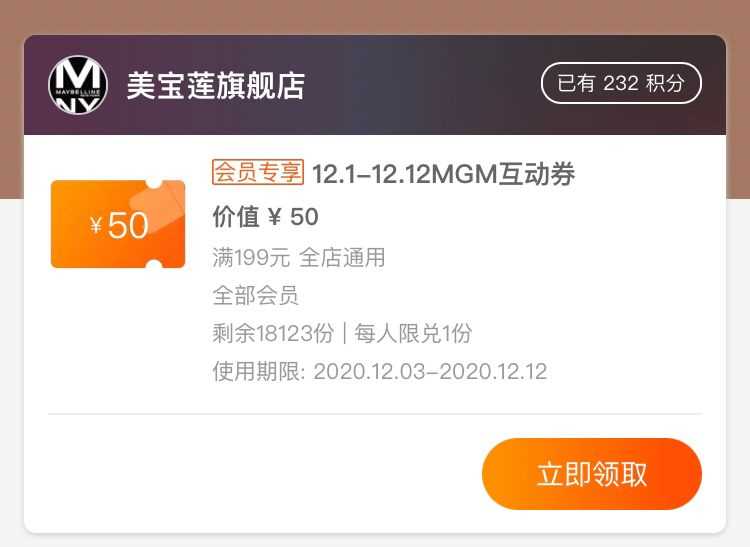Tap the 50 amount on coupon ticket
The image size is (750, 547).
point(128,225)
